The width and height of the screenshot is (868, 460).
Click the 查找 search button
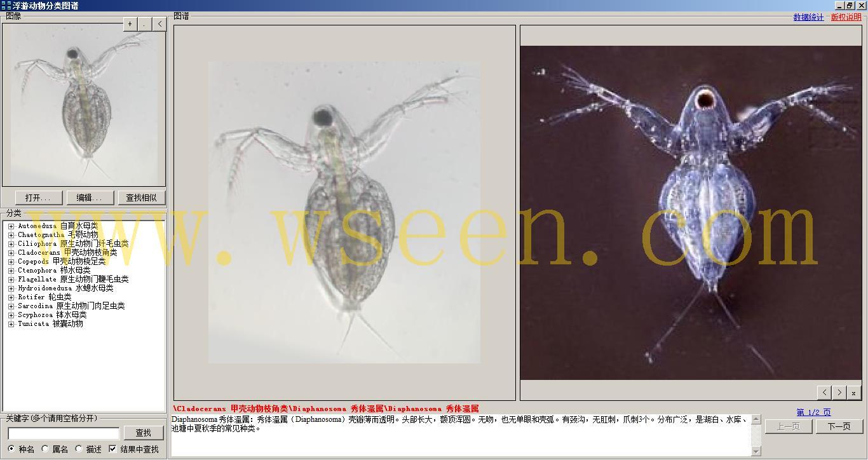[144, 433]
